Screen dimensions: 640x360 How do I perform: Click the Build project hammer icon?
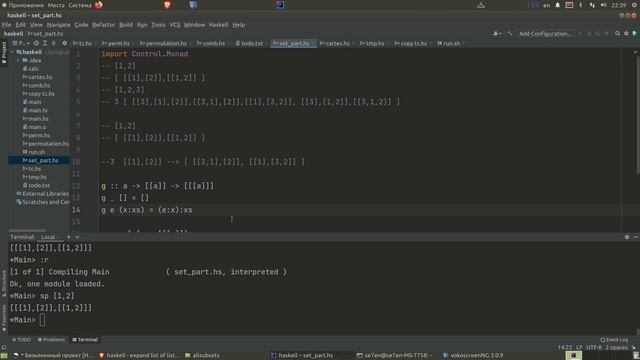click(x=509, y=34)
